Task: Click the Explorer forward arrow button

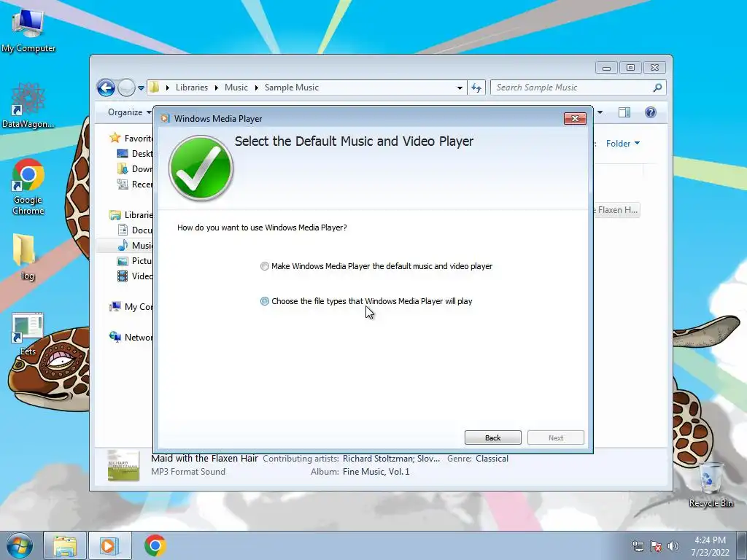Action: coord(126,87)
